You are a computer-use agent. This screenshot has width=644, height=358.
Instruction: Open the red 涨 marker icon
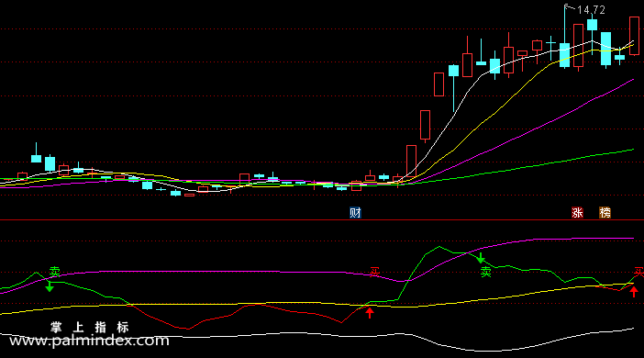coord(577,212)
